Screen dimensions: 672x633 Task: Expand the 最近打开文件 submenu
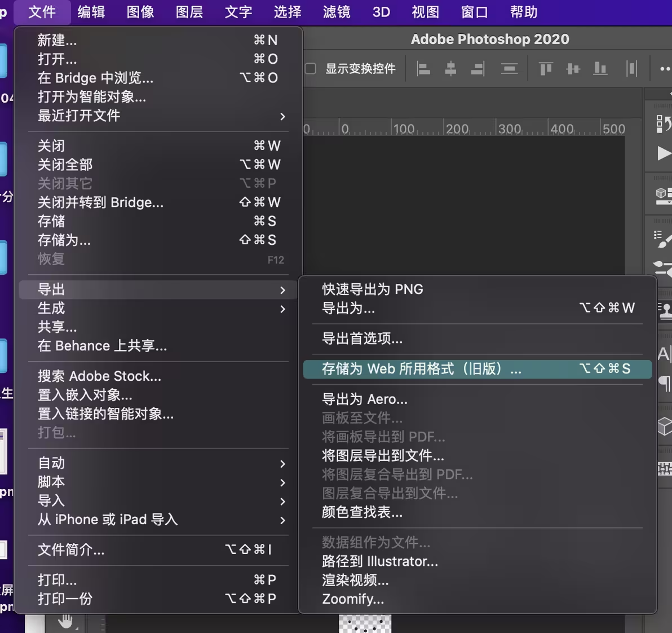click(x=158, y=116)
